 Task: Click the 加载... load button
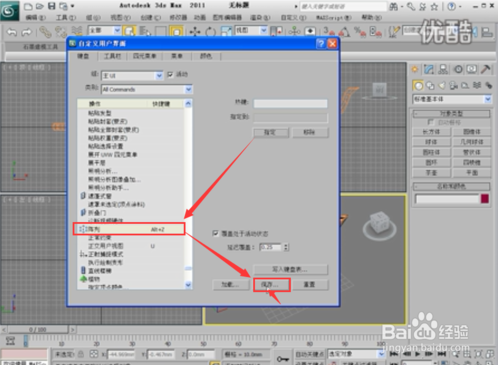231,285
